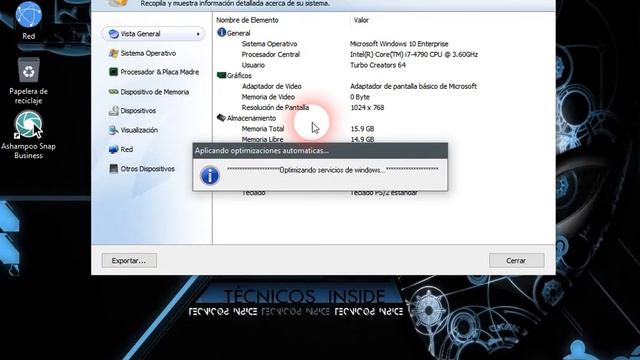Click the Red sidebar icon in window
This screenshot has height=360, width=640.
(x=113, y=149)
